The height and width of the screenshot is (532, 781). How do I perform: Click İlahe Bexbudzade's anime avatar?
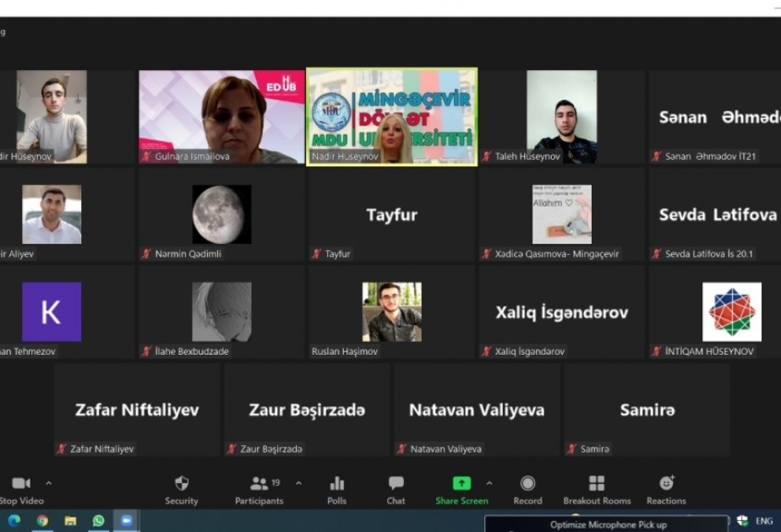pyautogui.click(x=221, y=312)
